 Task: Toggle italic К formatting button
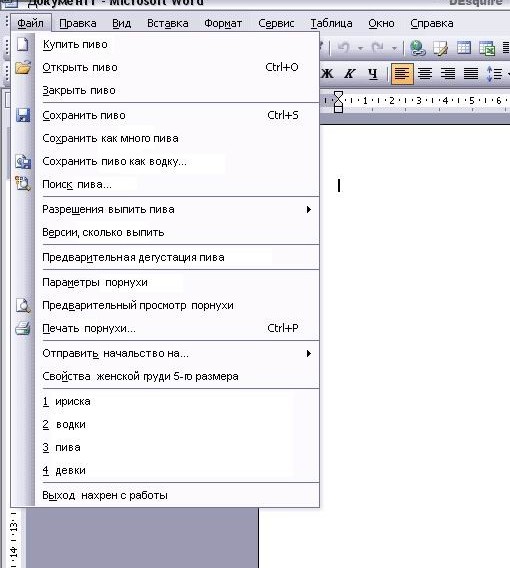[350, 74]
